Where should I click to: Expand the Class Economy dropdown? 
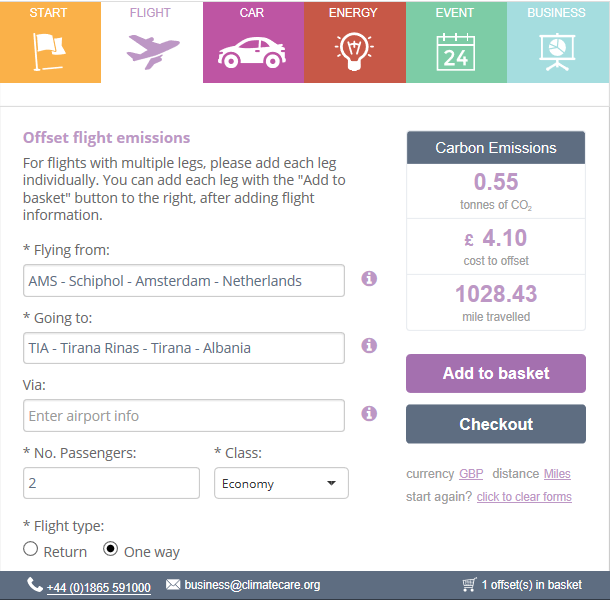click(281, 483)
